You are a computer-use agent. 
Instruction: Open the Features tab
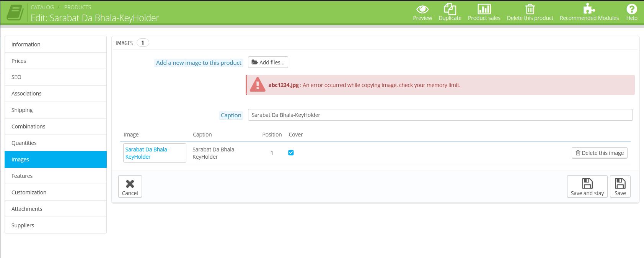point(55,176)
